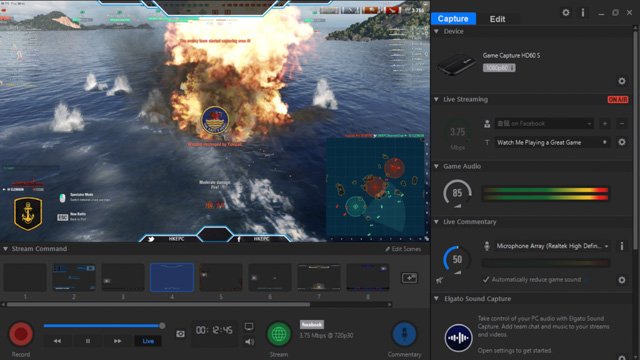Open the Watch Me Playing a Great Game dropdown
Screen dimensions: 640x360
click(x=552, y=142)
